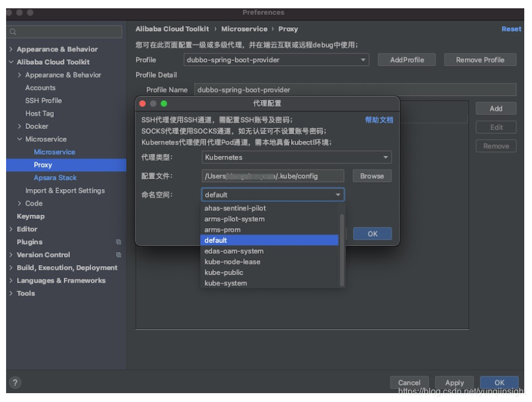
Task: Open the help question mark button
Action: [15, 383]
